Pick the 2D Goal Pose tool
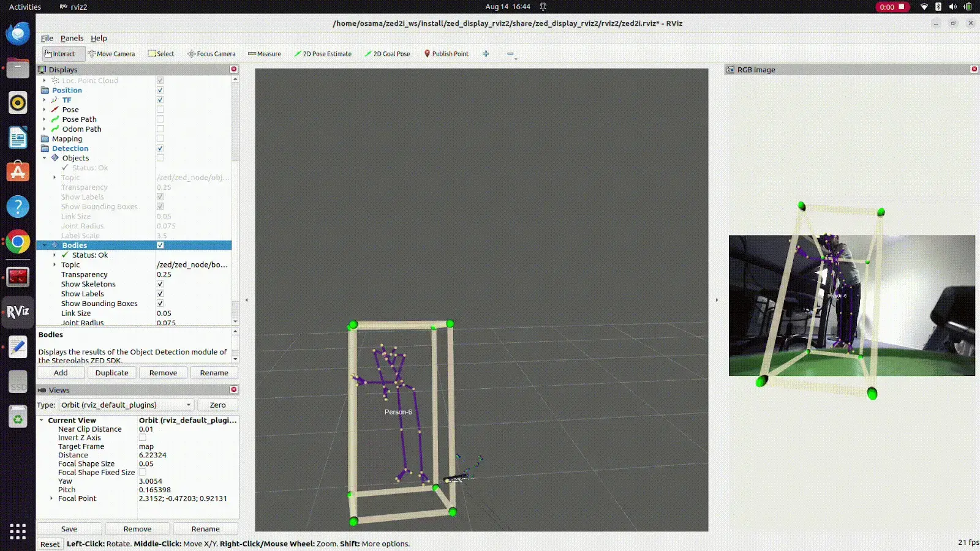Viewport: 980px width, 551px height. pos(387,54)
